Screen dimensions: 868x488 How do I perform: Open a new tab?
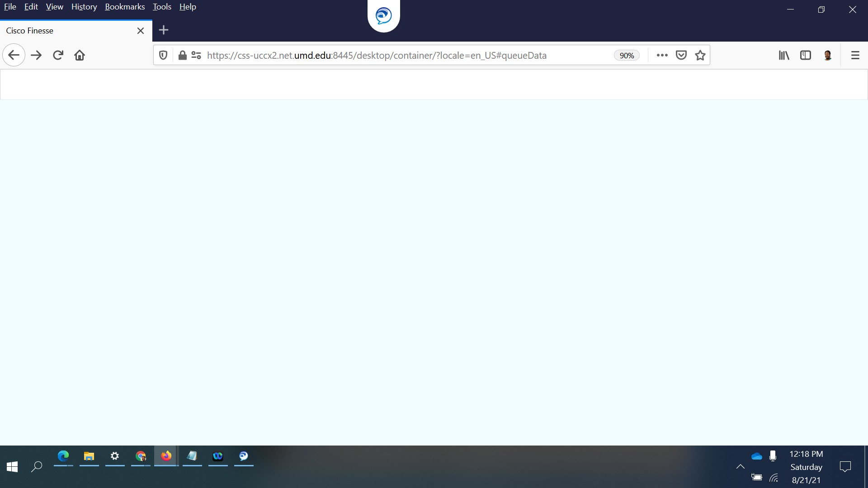click(164, 30)
